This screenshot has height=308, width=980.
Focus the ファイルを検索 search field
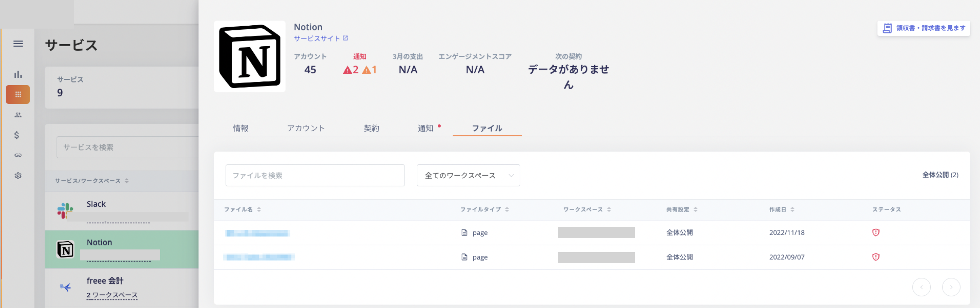tap(315, 175)
